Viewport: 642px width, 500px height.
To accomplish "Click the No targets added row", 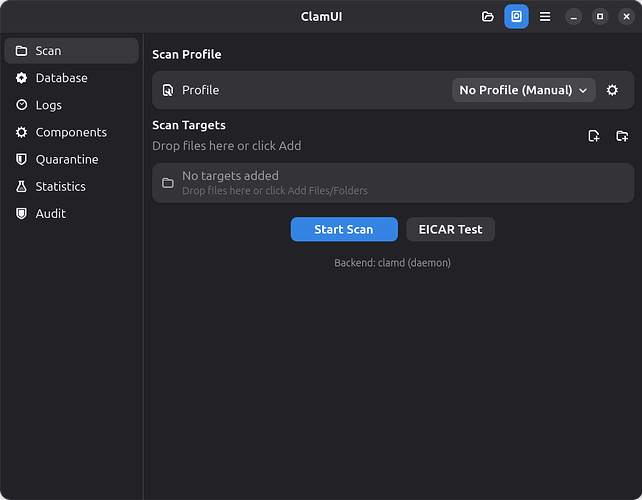I will 393,183.
